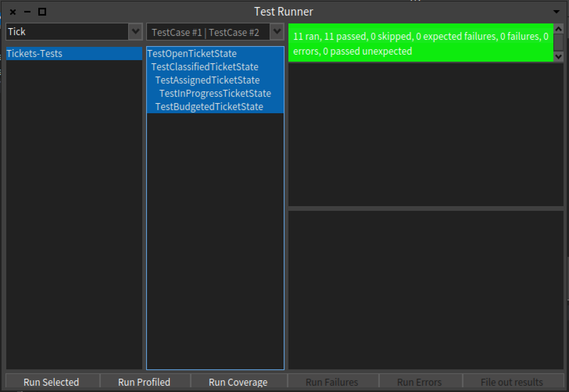Select TestInProgressTicketState class
The width and height of the screenshot is (569, 392).
coord(215,93)
